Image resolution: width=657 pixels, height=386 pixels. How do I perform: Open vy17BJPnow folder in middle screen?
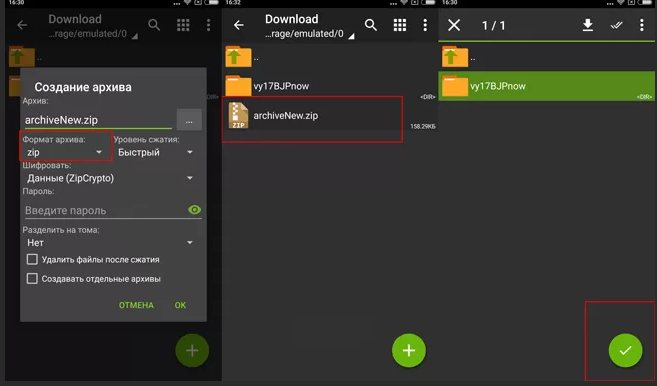pyautogui.click(x=330, y=86)
